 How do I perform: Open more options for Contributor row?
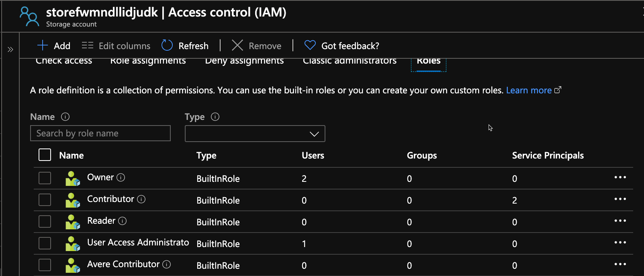(x=620, y=199)
